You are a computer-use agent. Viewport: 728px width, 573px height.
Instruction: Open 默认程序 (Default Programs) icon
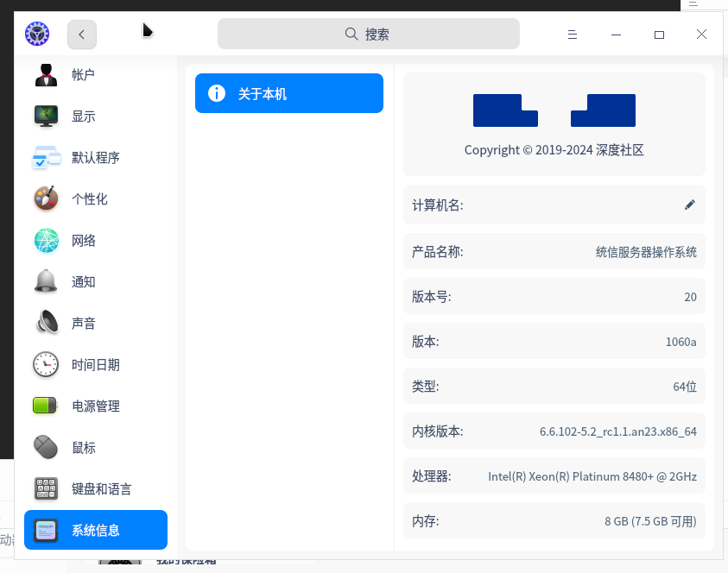click(x=46, y=158)
